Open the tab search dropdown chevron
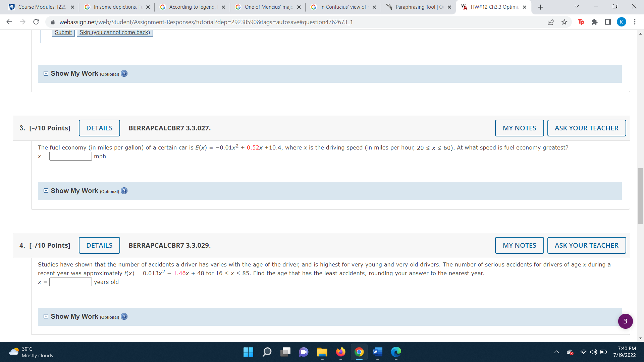This screenshot has width=644, height=362. (x=577, y=7)
